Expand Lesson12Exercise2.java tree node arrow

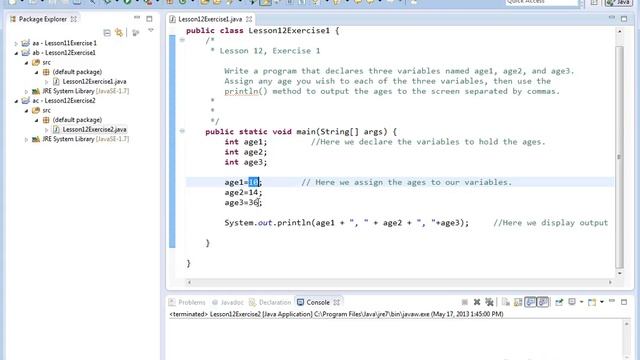(47, 130)
